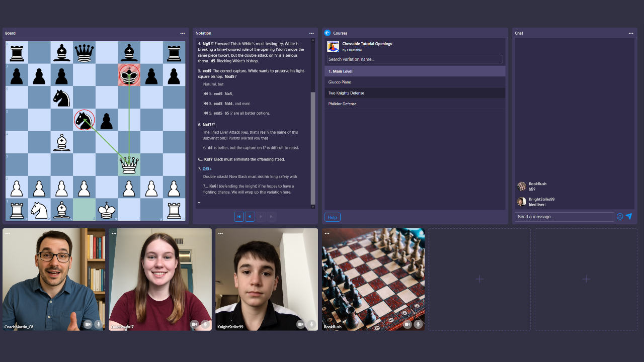The height and width of the screenshot is (362, 644).
Task: Step back one move in notation
Action: 250,217
